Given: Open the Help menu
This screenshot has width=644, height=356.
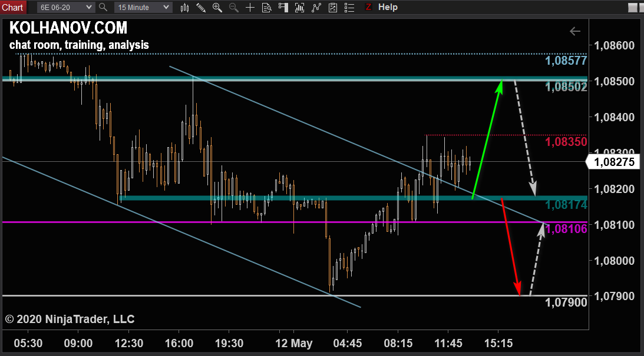Looking at the screenshot, I should 388,7.
